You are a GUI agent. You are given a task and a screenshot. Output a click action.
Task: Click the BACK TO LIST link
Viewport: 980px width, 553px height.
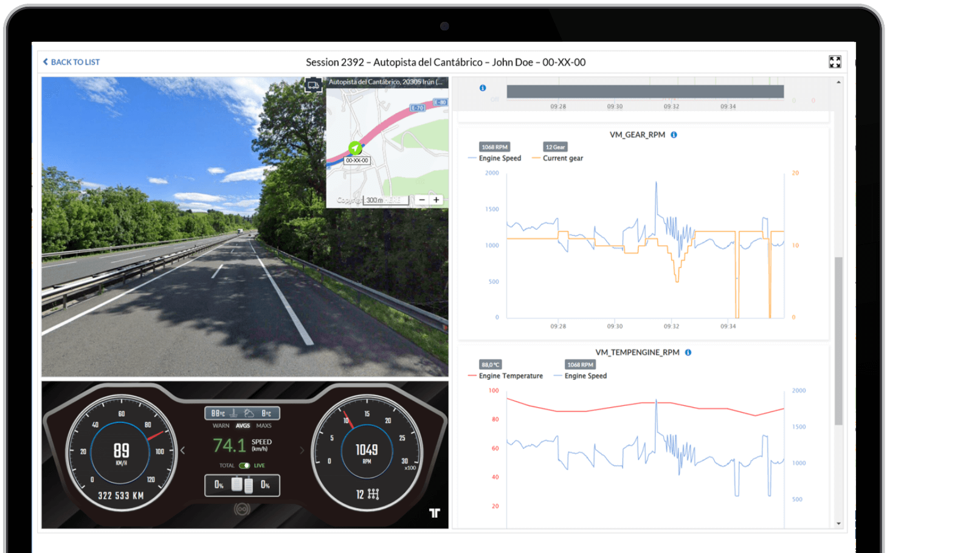pos(71,62)
